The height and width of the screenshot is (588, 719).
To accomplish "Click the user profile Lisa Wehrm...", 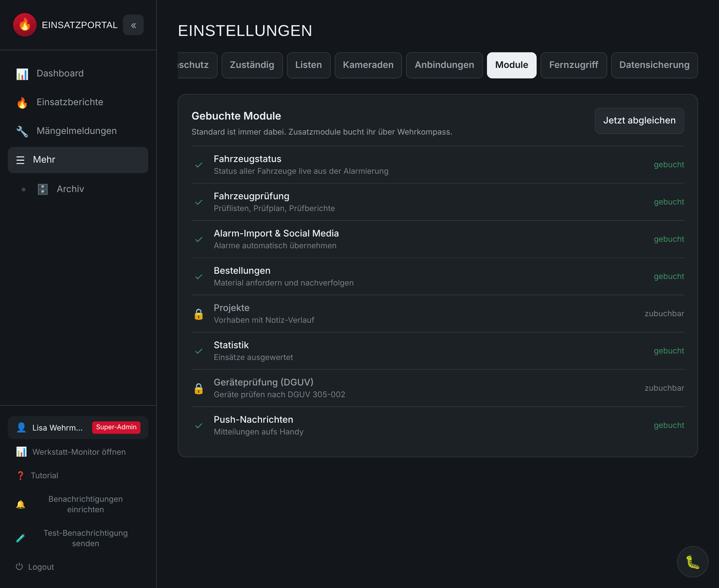I will click(78, 428).
